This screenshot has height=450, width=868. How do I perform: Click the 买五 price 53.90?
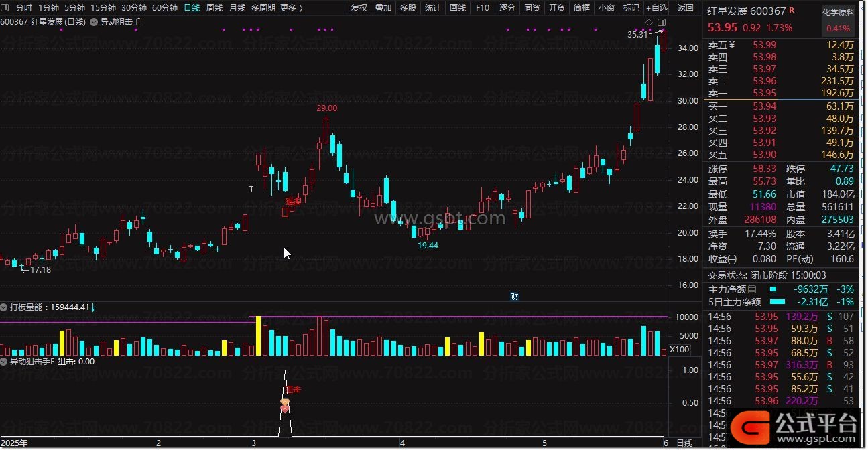point(764,155)
